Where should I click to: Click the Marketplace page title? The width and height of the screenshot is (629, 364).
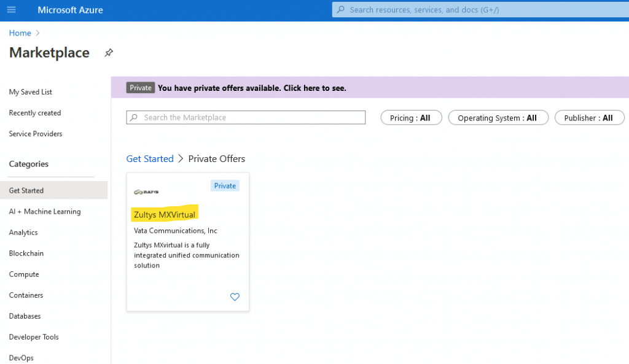click(49, 53)
